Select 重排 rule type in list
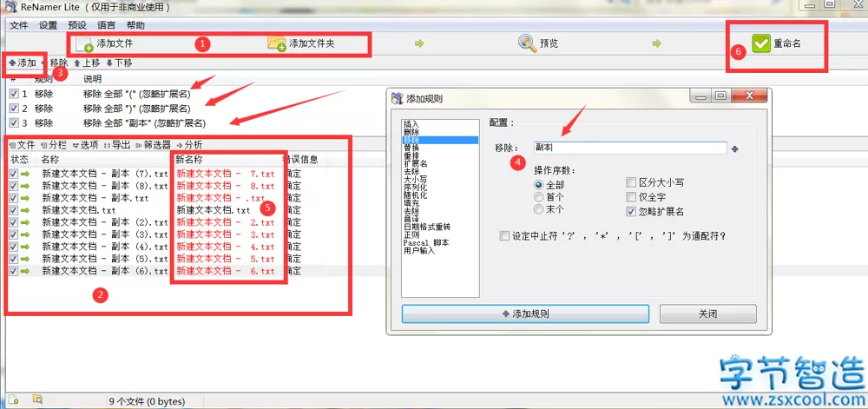Image resolution: width=868 pixels, height=409 pixels. pyautogui.click(x=441, y=155)
